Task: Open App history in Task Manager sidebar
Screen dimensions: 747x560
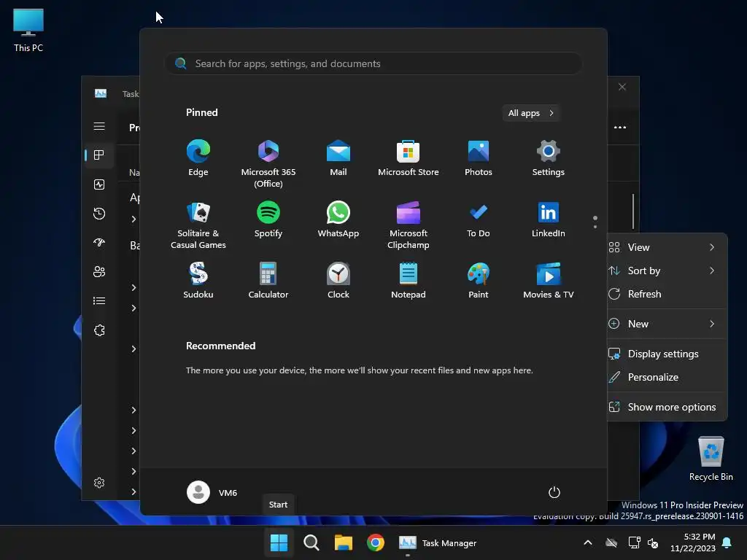Action: 99,214
